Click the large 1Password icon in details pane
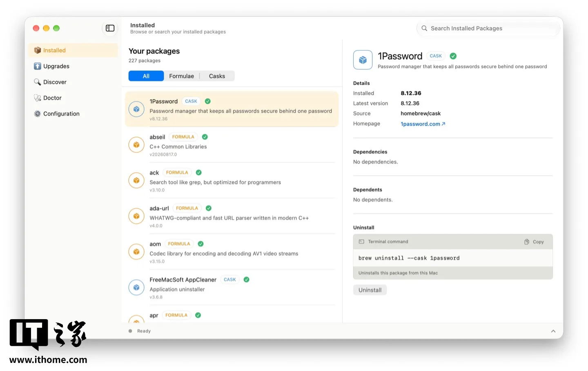This screenshot has width=588, height=371. click(363, 60)
